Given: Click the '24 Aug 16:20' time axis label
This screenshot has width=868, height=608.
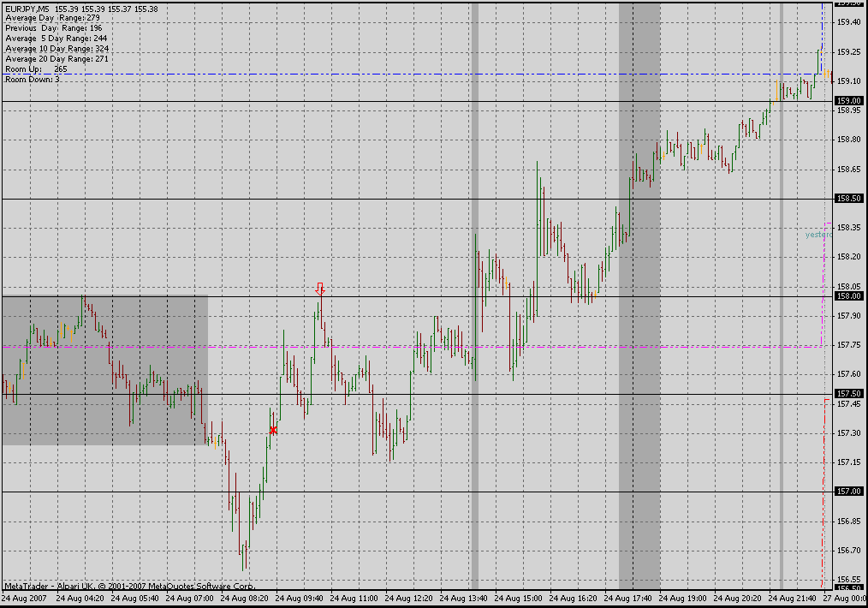Looking at the screenshot, I should (573, 599).
